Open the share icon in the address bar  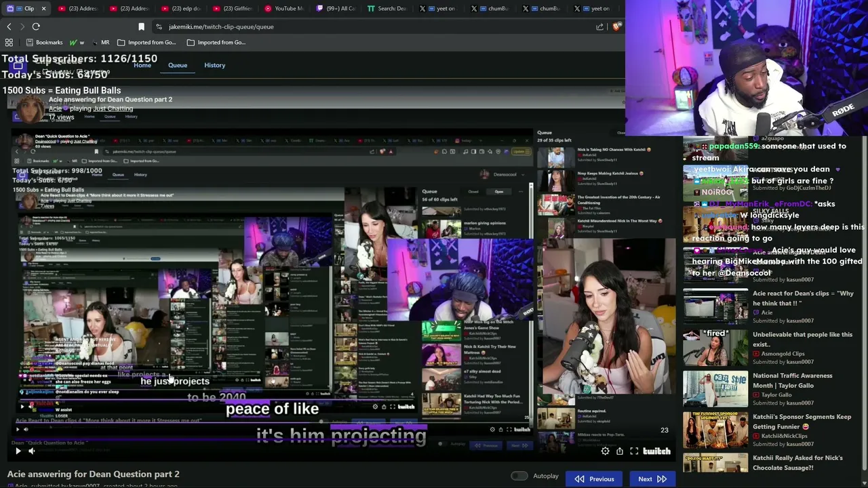pyautogui.click(x=600, y=26)
